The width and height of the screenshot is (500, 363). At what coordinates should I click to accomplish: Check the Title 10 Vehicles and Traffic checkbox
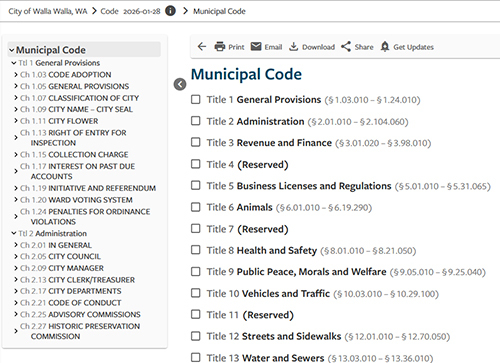[196, 293]
